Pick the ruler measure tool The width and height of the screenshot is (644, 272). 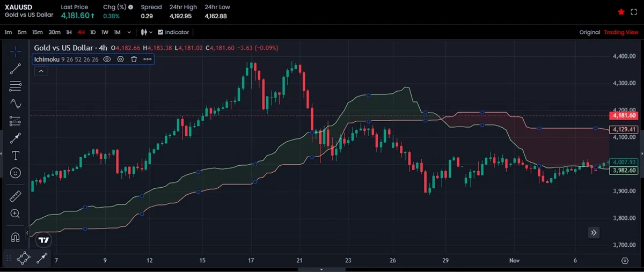[16, 196]
